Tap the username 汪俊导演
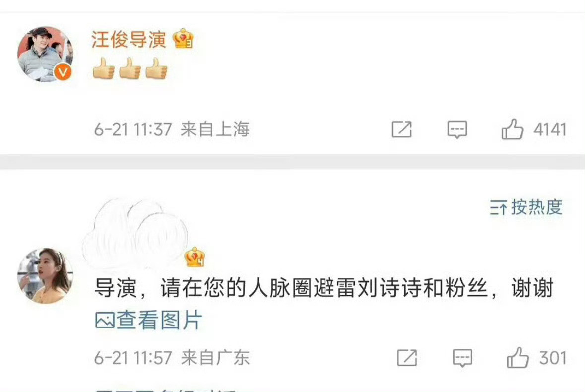This screenshot has height=392, width=585. pos(129,39)
